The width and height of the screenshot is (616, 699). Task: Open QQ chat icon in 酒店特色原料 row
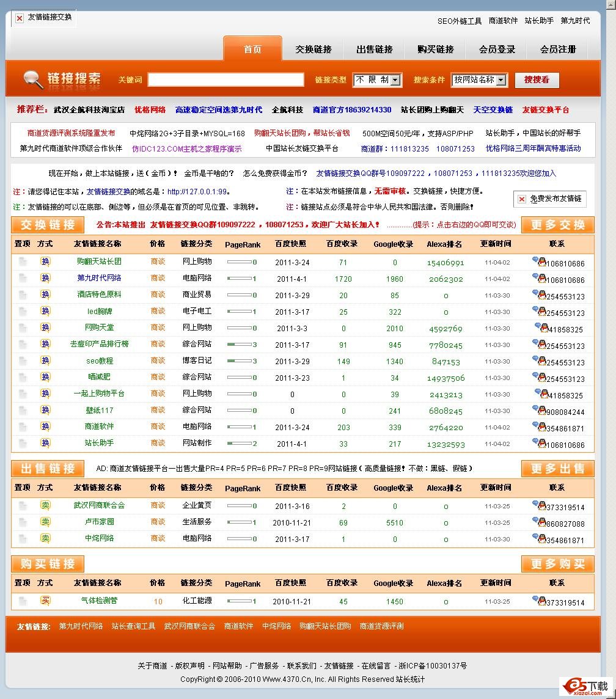(x=540, y=295)
